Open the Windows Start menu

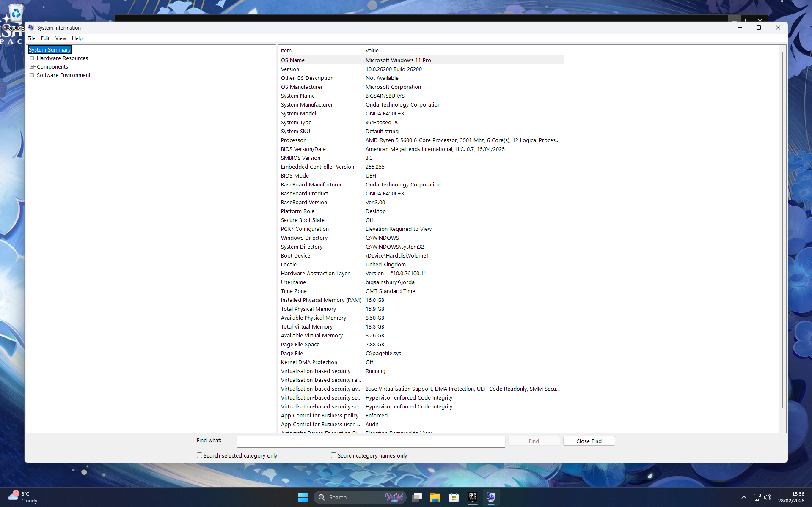point(303,497)
